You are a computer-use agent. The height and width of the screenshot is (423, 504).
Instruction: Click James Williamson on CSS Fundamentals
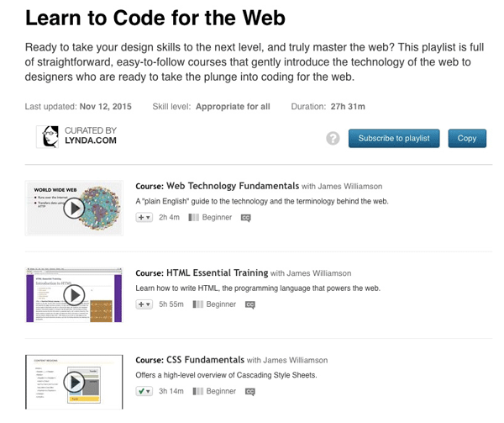click(296, 360)
